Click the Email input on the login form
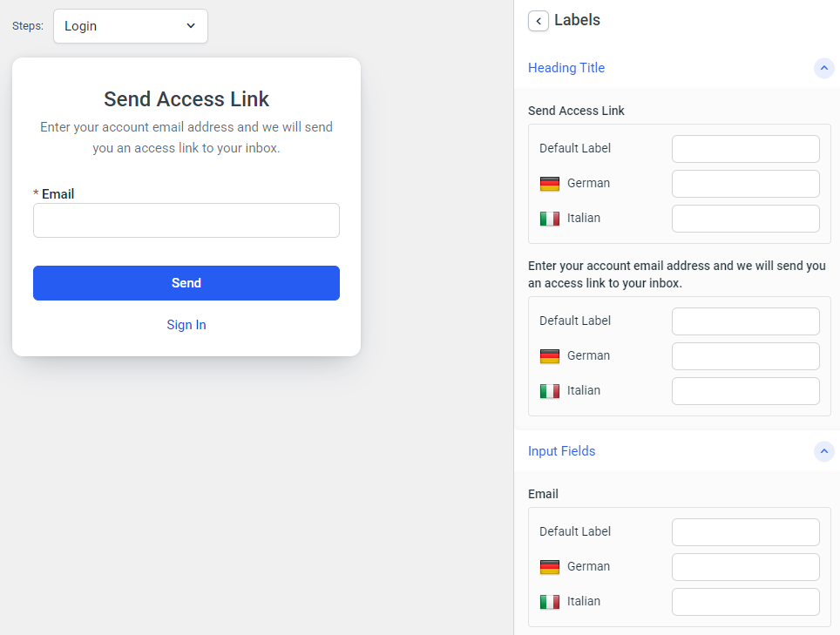Image resolution: width=840 pixels, height=635 pixels. point(186,220)
